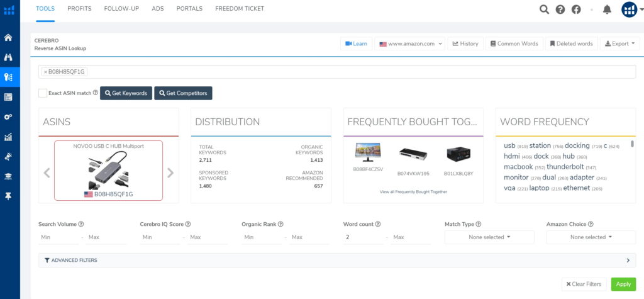The width and height of the screenshot is (644, 299).
Task: Go to previous ASIN with left arrow
Action: pyautogui.click(x=47, y=172)
